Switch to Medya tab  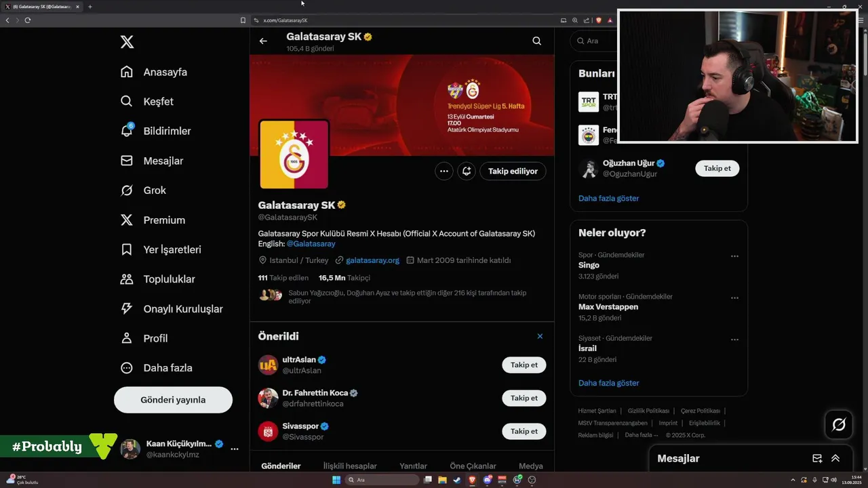point(531,466)
